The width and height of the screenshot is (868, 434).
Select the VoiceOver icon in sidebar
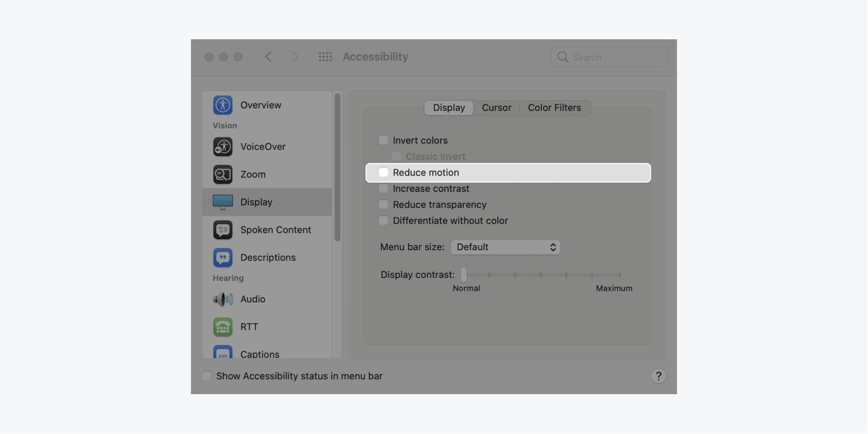pyautogui.click(x=223, y=147)
